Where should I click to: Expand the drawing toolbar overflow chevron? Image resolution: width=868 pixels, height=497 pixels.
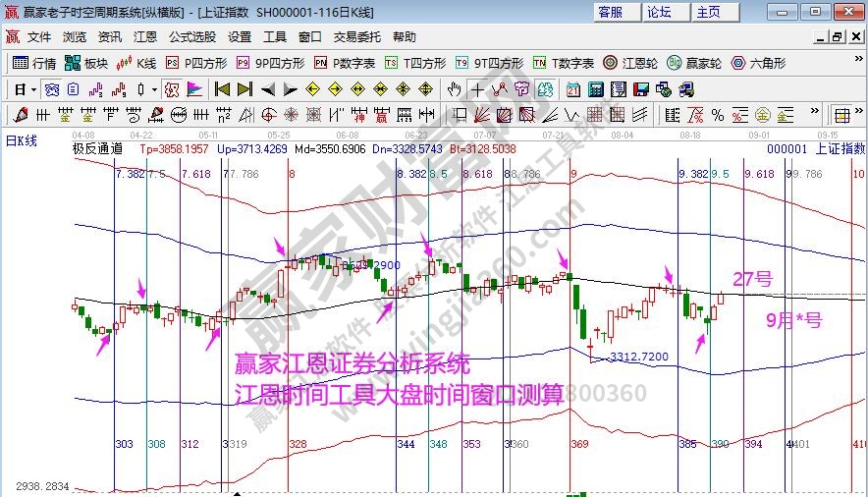[814, 111]
